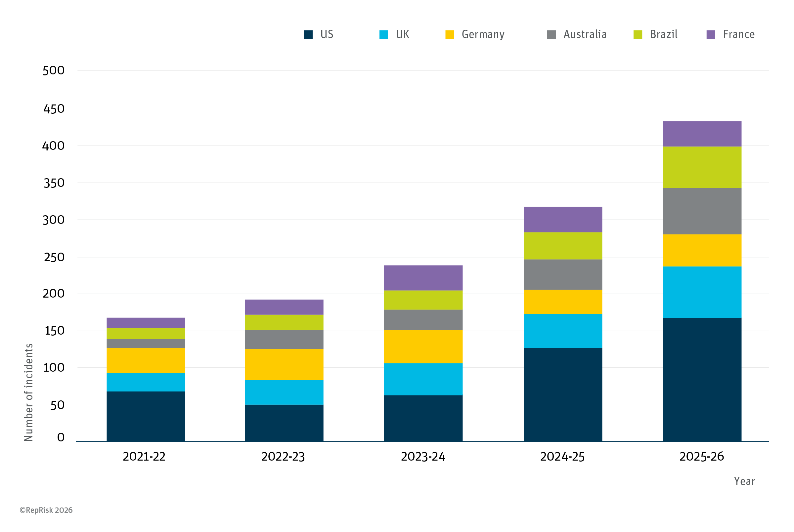Click the 150 y-axis tick label

(54, 331)
